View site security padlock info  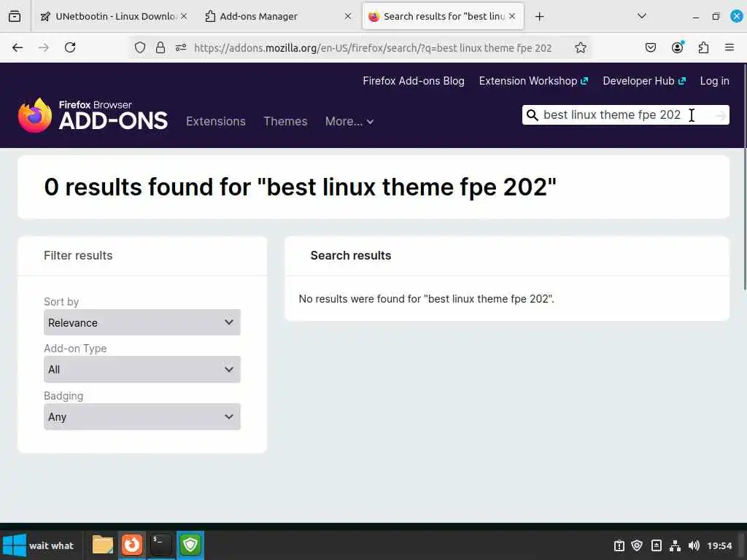(160, 47)
